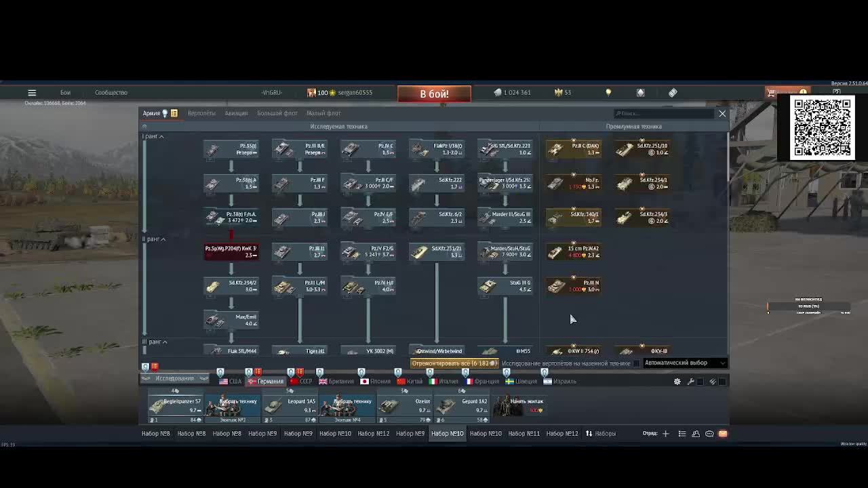Switch to the Вертолёты tab
This screenshot has width=868, height=488.
[201, 113]
